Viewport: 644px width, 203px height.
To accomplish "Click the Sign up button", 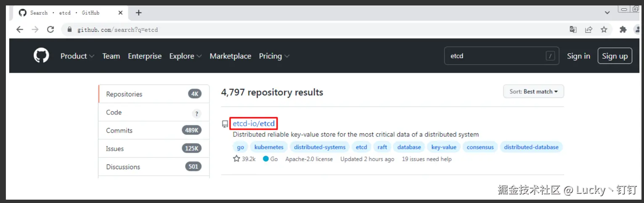I will 615,56.
